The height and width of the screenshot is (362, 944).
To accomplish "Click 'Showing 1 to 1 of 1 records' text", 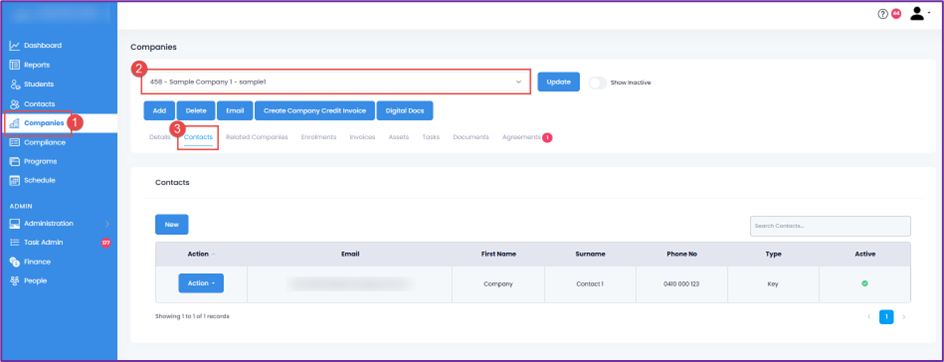I will pos(192,316).
